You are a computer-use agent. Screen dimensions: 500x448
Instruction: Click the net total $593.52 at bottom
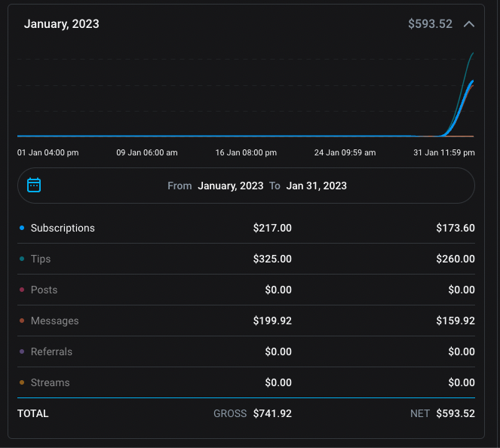coord(456,413)
